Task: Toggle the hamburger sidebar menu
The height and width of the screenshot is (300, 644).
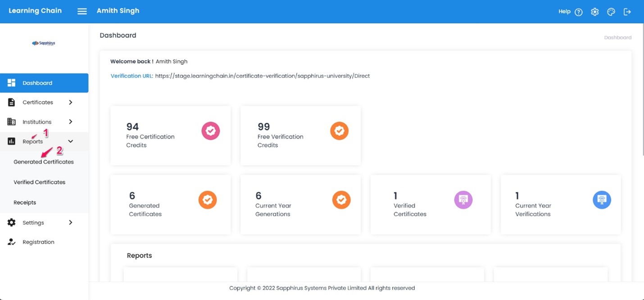Action: tap(82, 12)
